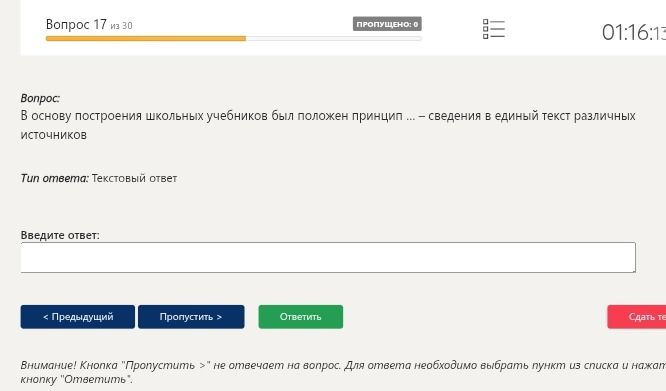Click the Введите ответ label
666x391 pixels.
pyautogui.click(x=60, y=235)
